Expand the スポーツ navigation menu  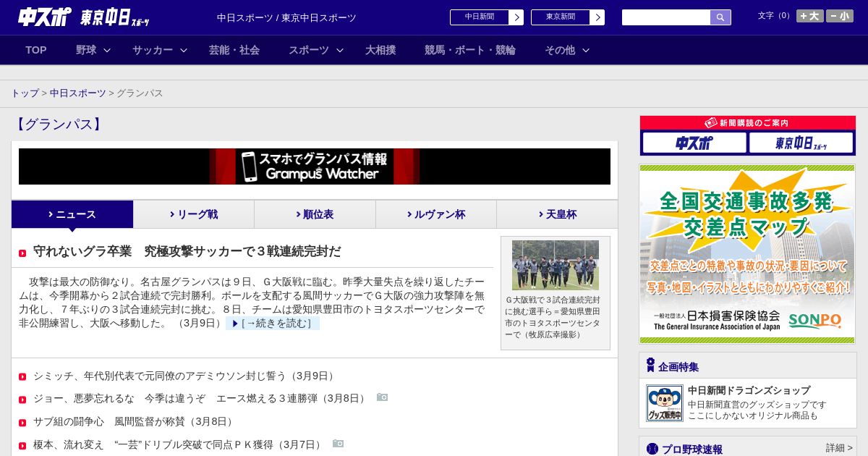316,50
